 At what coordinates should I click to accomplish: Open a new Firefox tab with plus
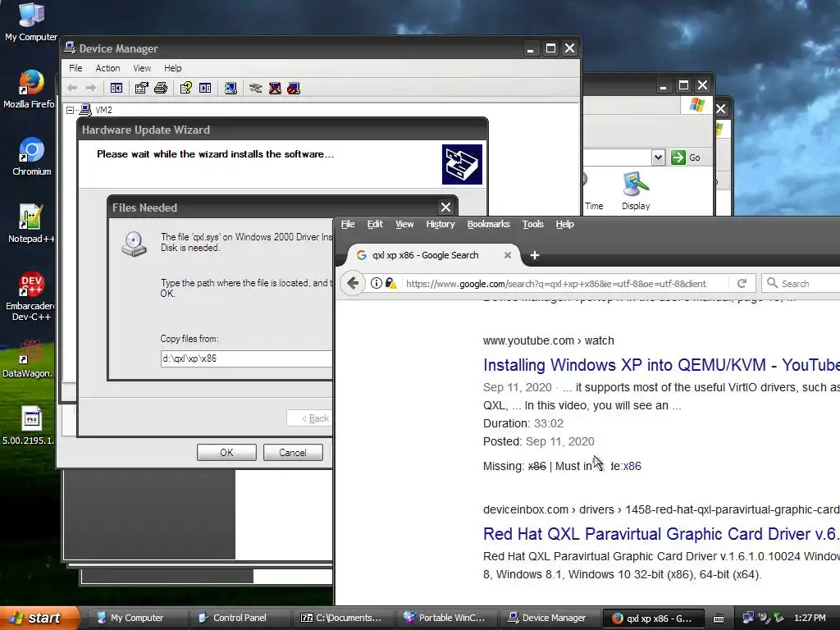(x=534, y=255)
